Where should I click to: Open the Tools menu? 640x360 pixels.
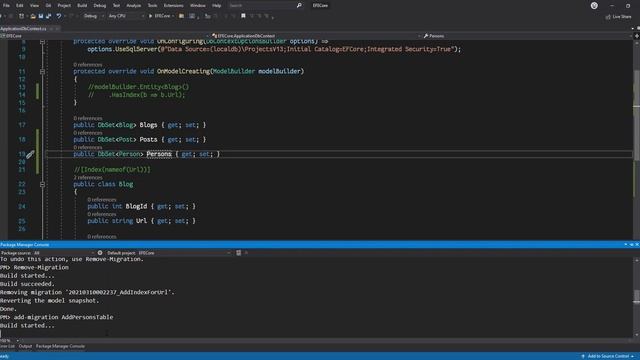point(152,6)
